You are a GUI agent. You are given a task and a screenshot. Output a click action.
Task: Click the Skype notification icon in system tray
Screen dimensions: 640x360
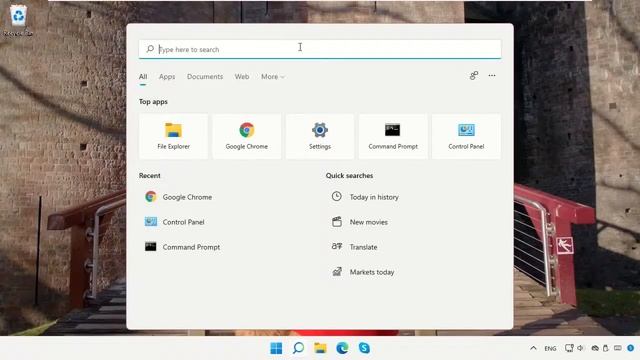(631, 348)
